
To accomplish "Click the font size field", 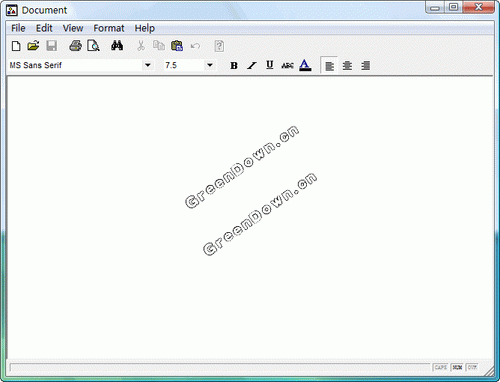I will pyautogui.click(x=184, y=65).
